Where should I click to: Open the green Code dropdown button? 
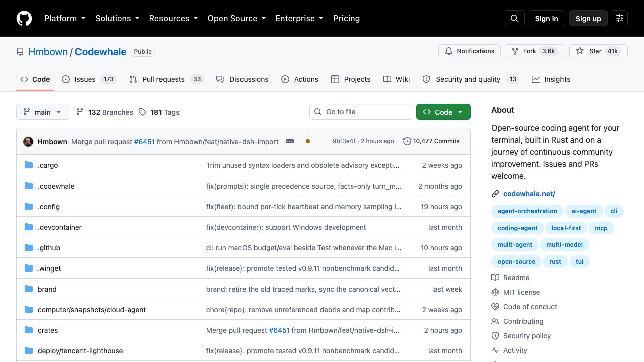pyautogui.click(x=443, y=112)
